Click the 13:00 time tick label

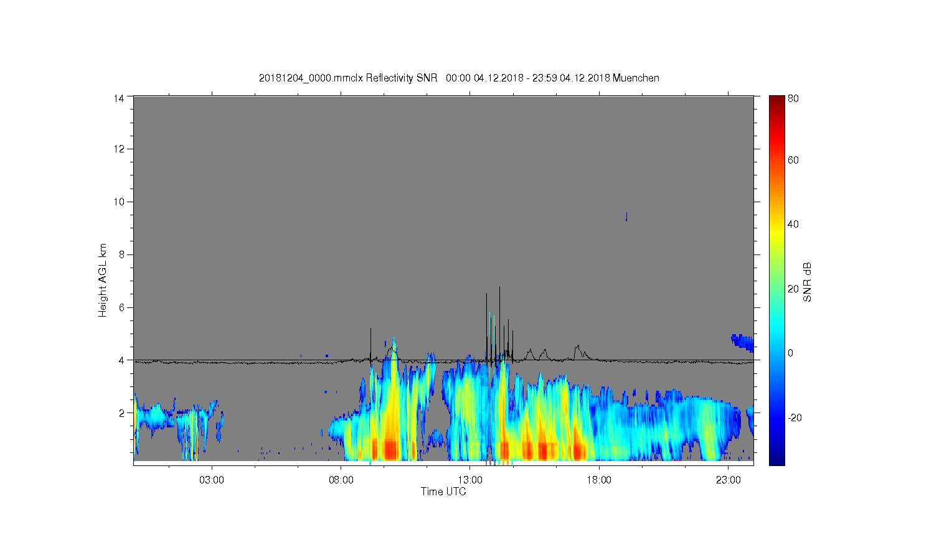tap(470, 480)
